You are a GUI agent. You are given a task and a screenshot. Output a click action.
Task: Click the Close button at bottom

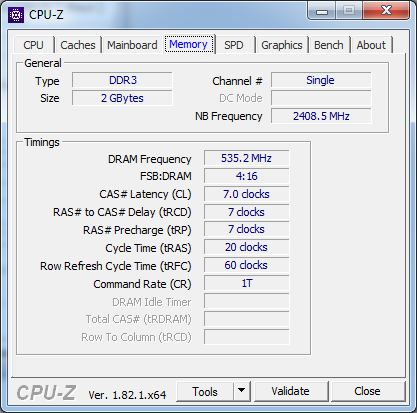pos(367,391)
